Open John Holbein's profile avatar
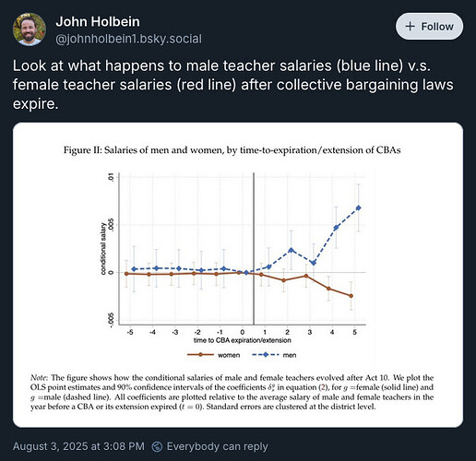Screen dimensions: 476x461 coord(30,30)
